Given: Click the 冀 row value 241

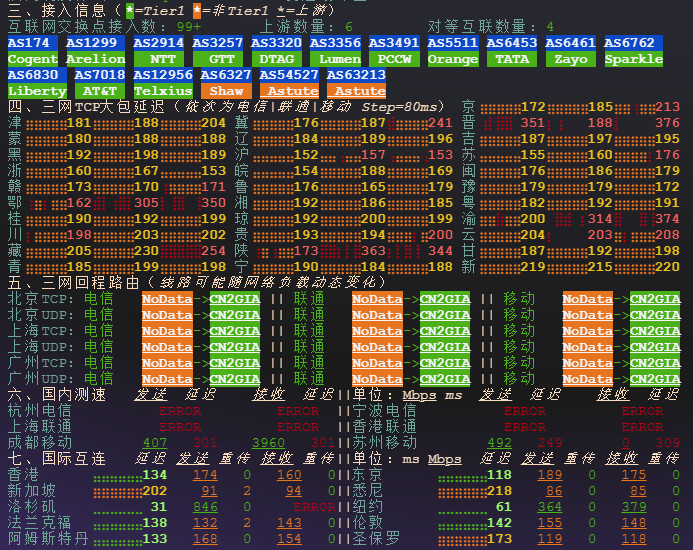Looking at the screenshot, I should (x=440, y=122).
